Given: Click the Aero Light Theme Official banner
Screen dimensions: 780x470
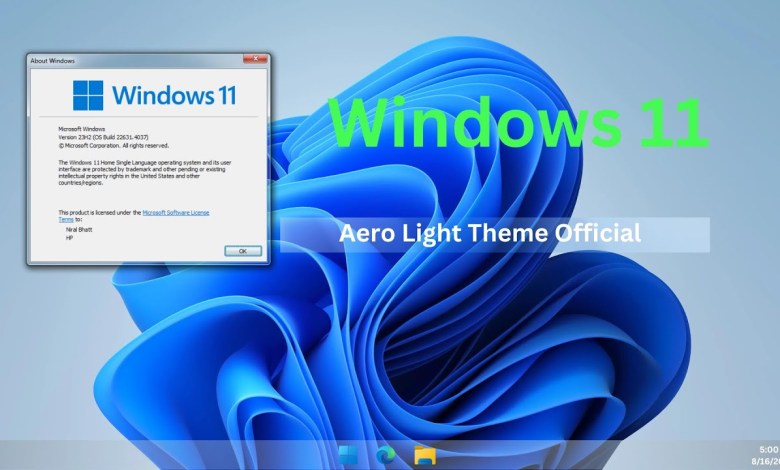Looking at the screenshot, I should click(494, 234).
